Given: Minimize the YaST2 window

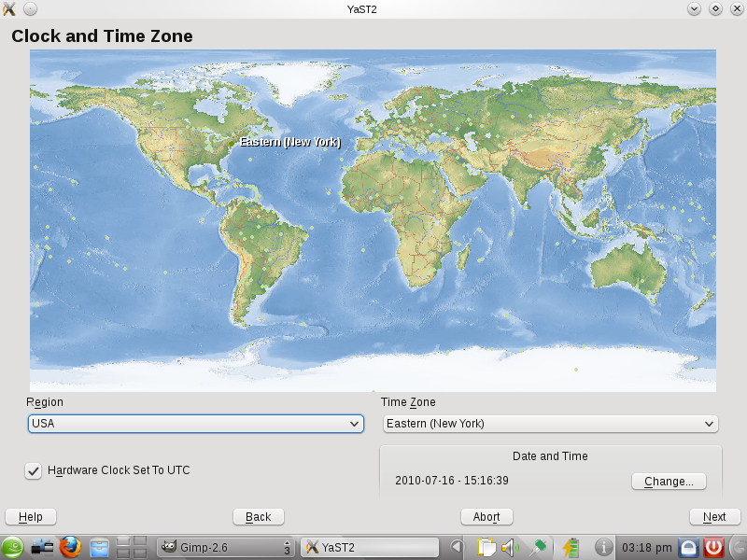Looking at the screenshot, I should (x=694, y=8).
